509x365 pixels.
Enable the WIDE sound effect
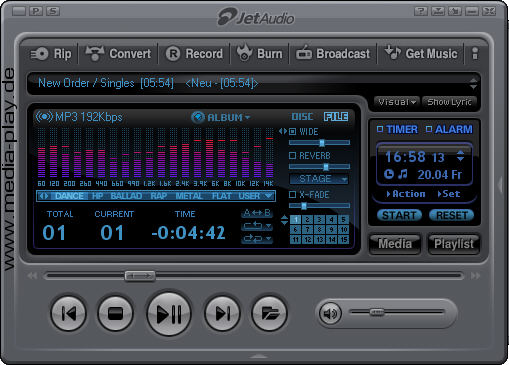(x=292, y=132)
